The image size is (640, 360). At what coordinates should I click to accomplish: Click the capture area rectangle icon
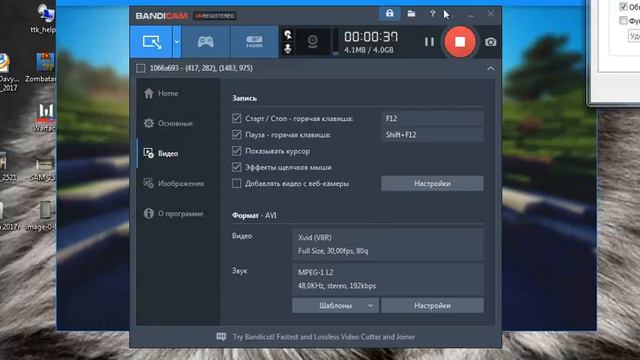pyautogui.click(x=140, y=68)
